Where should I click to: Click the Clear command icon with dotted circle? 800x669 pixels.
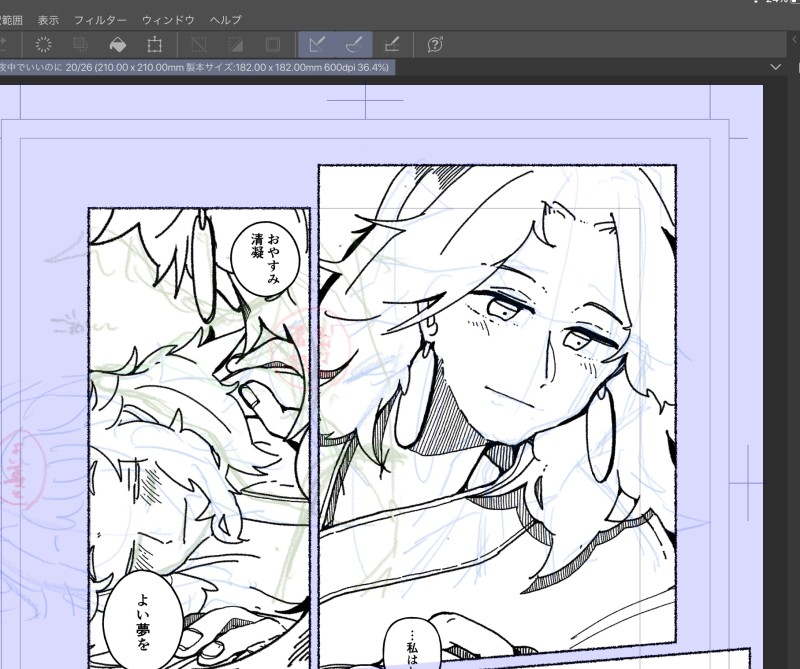point(44,45)
